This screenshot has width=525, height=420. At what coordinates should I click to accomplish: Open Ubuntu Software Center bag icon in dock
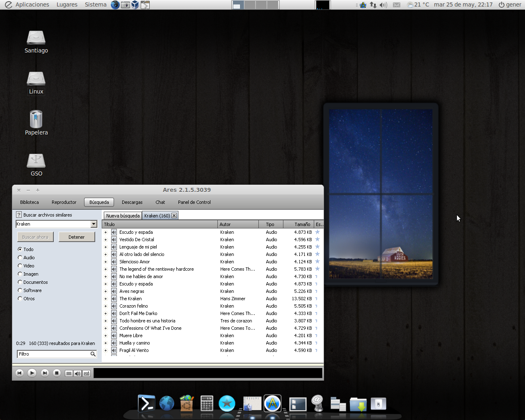pos(187,403)
